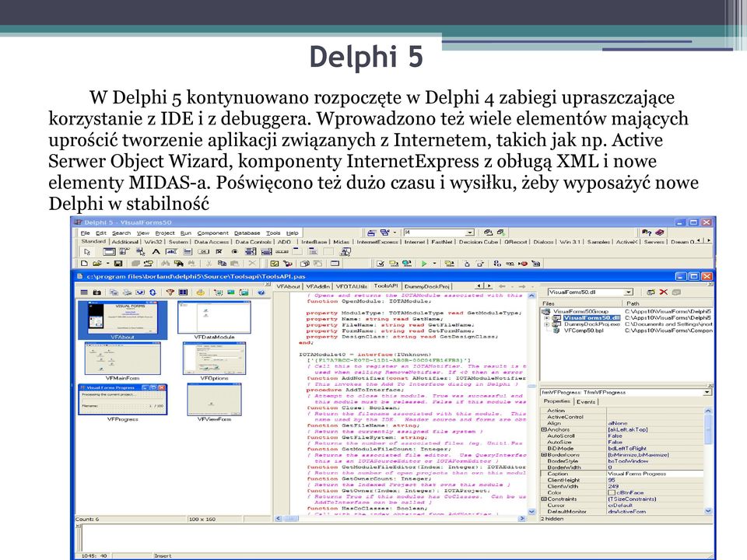Pick the RadioButton component in palette
This screenshot has width=747, height=560.
[x=234, y=252]
